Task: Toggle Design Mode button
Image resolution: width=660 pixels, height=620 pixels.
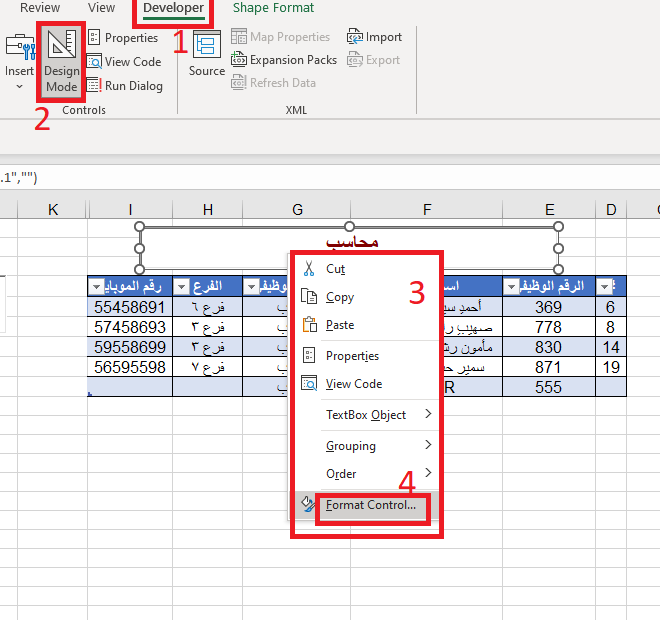Action: click(x=61, y=61)
